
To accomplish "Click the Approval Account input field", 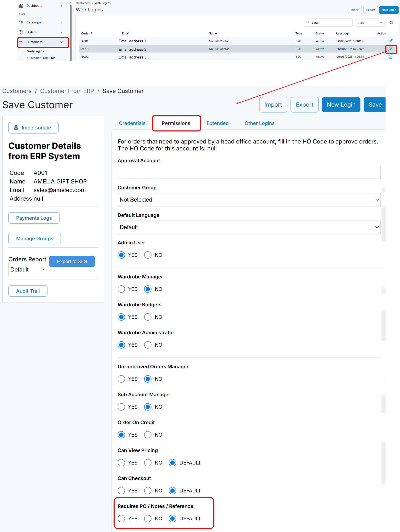I will point(249,172).
